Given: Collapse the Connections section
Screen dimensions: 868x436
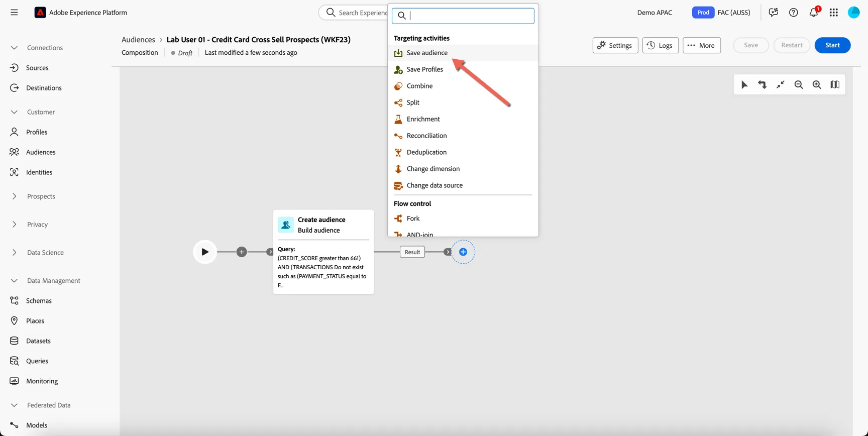Looking at the screenshot, I should tap(14, 48).
